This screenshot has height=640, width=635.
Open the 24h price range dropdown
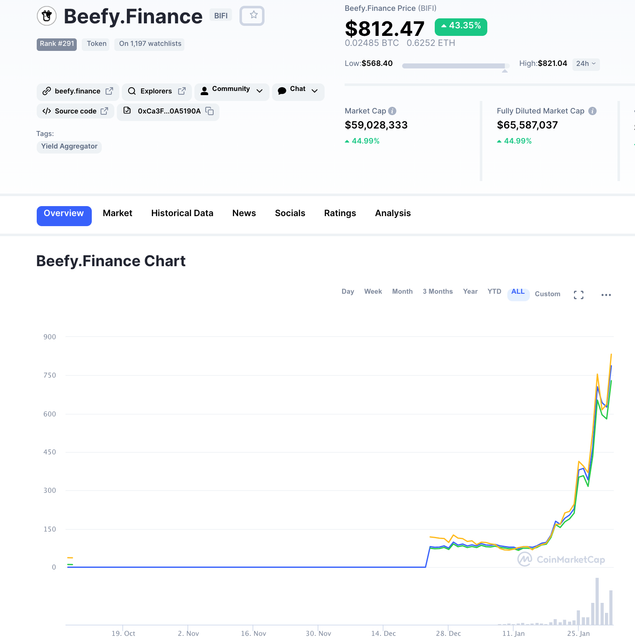[586, 64]
